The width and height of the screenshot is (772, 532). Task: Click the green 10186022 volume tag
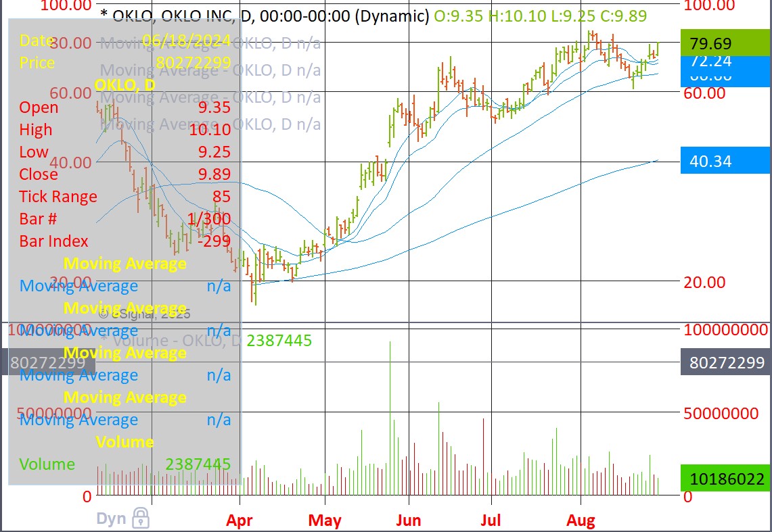[x=725, y=479]
